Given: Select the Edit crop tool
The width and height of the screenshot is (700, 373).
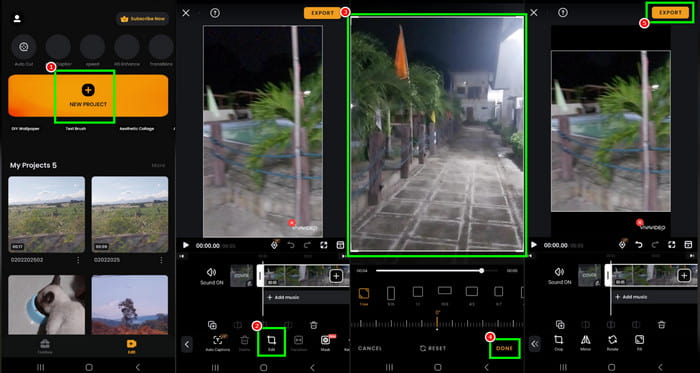Looking at the screenshot, I should click(x=271, y=342).
